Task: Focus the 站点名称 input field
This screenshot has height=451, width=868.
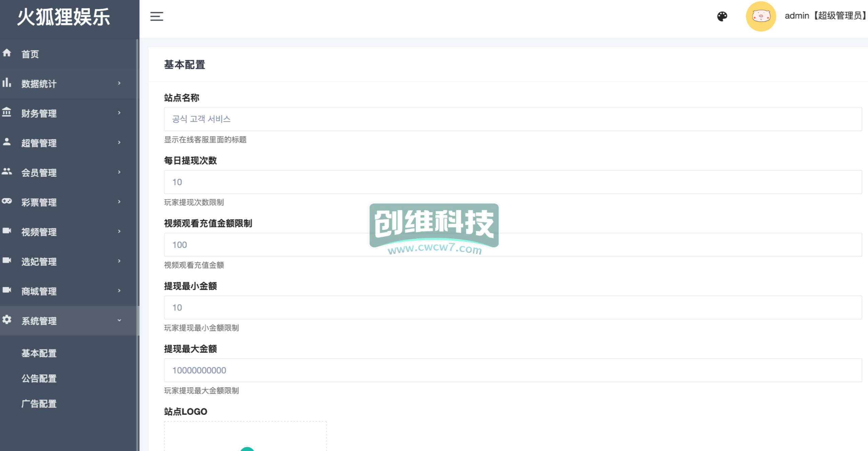Action: tap(513, 119)
